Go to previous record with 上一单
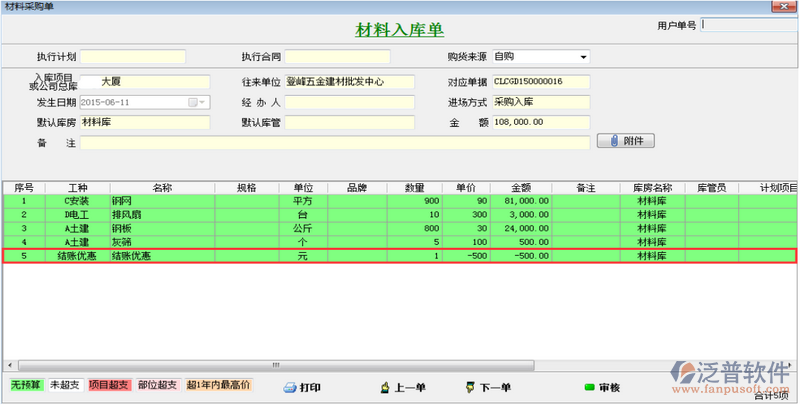800x405 pixels. click(x=406, y=388)
